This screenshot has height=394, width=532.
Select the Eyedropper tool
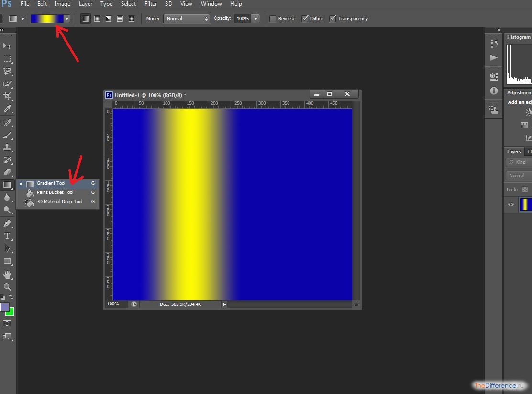pos(7,109)
